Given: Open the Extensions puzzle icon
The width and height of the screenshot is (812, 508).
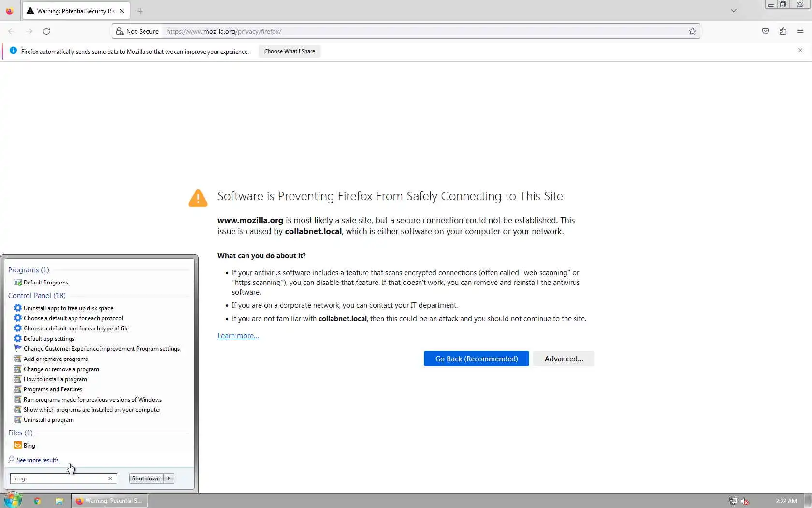Looking at the screenshot, I should pos(783,31).
